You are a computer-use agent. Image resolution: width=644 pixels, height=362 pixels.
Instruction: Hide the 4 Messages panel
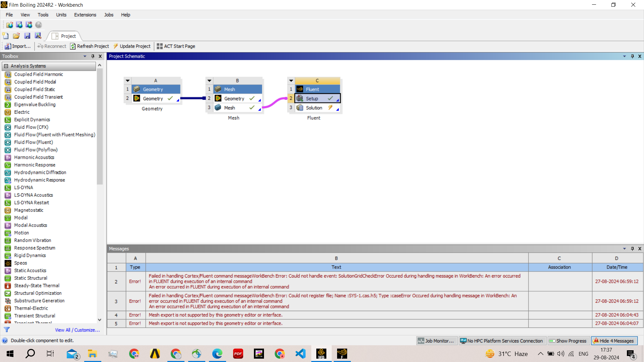coord(614,341)
